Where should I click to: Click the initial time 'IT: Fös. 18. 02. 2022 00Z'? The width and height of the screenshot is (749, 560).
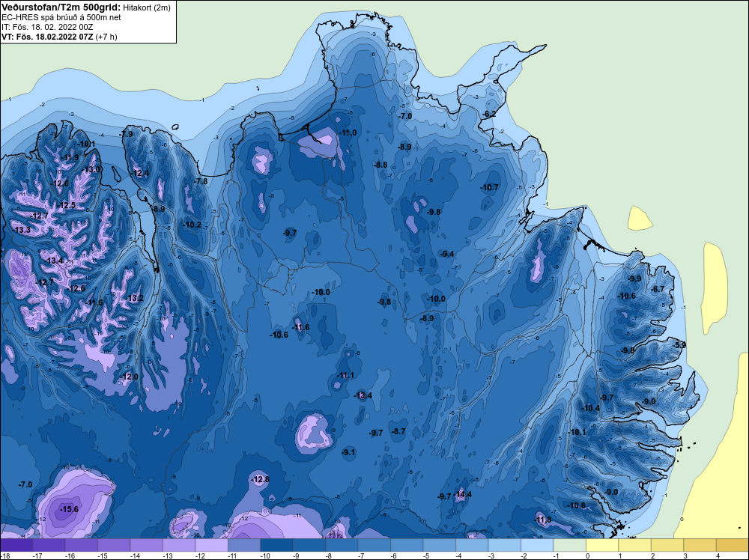[47, 27]
